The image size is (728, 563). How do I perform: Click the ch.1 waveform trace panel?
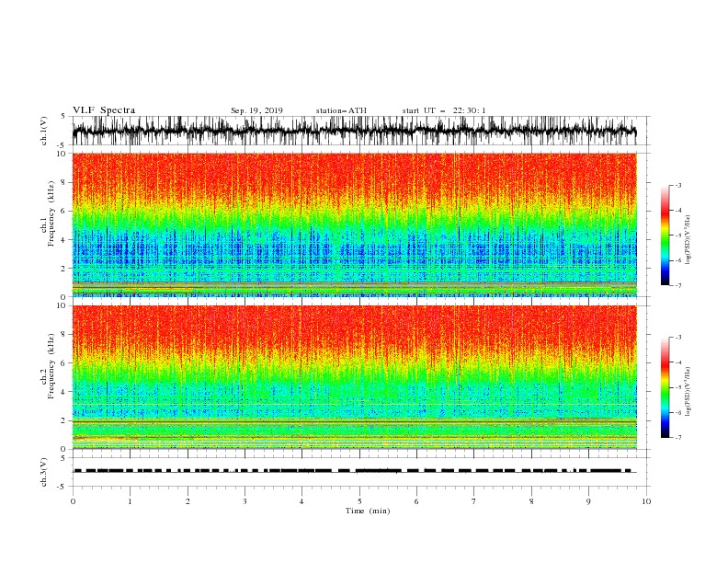coord(361,131)
